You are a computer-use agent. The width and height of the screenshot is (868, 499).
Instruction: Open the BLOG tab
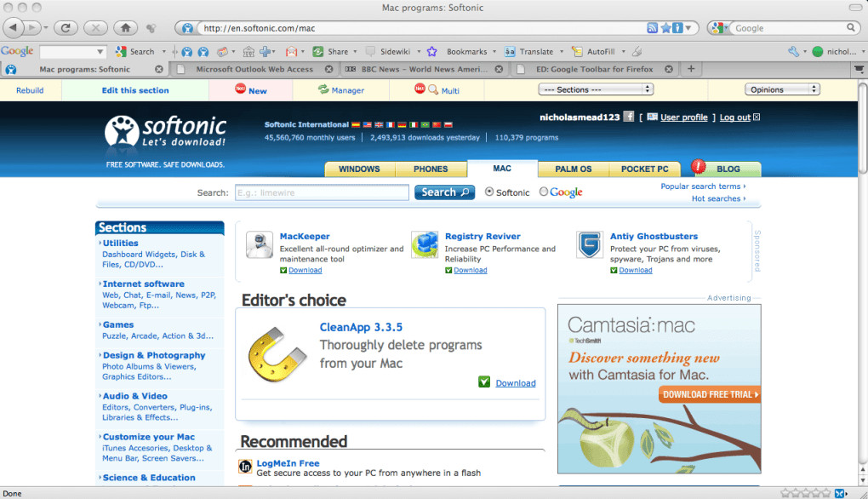click(728, 169)
